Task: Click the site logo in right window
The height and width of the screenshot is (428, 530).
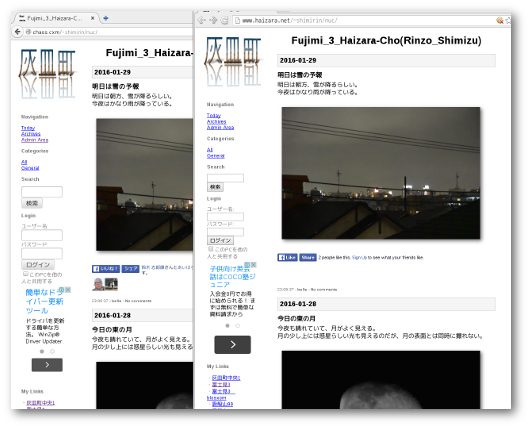Action: [x=233, y=62]
